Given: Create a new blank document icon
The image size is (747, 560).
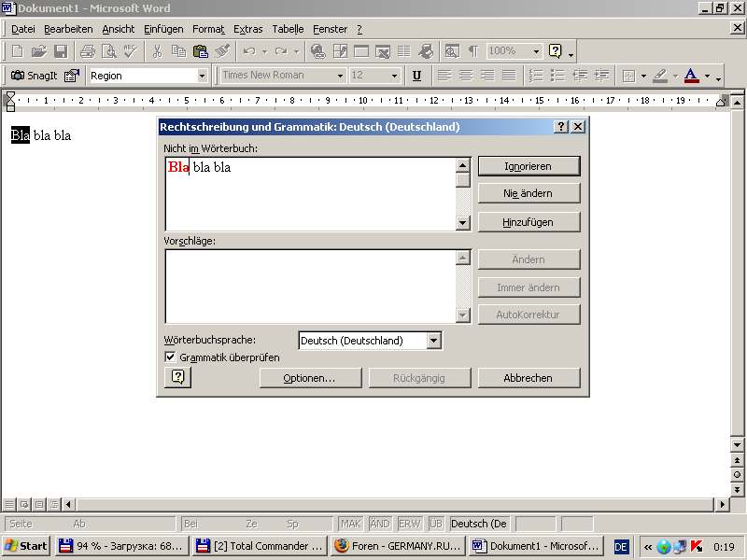Looking at the screenshot, I should click(x=17, y=51).
